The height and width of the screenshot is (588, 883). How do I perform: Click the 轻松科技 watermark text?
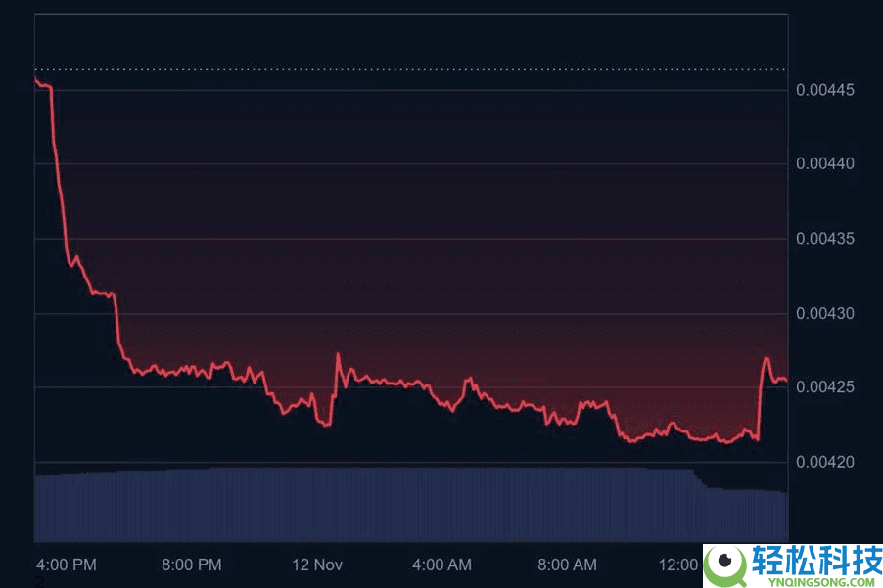(x=816, y=560)
